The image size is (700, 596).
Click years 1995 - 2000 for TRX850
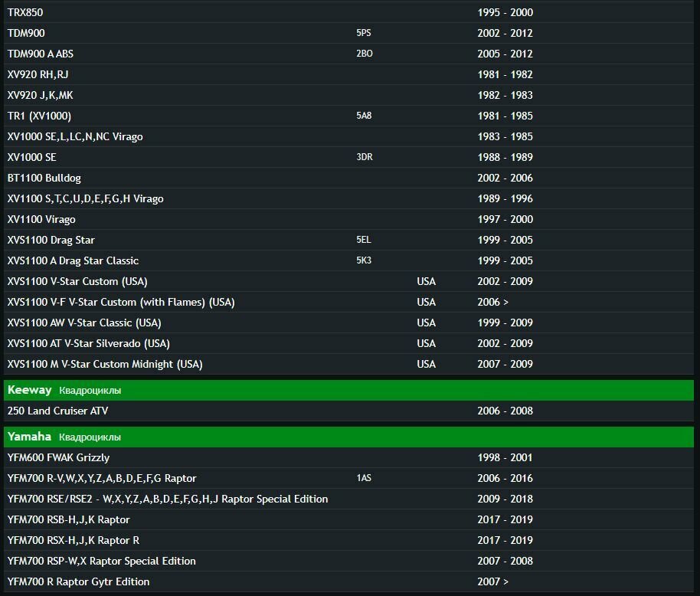[x=505, y=12]
